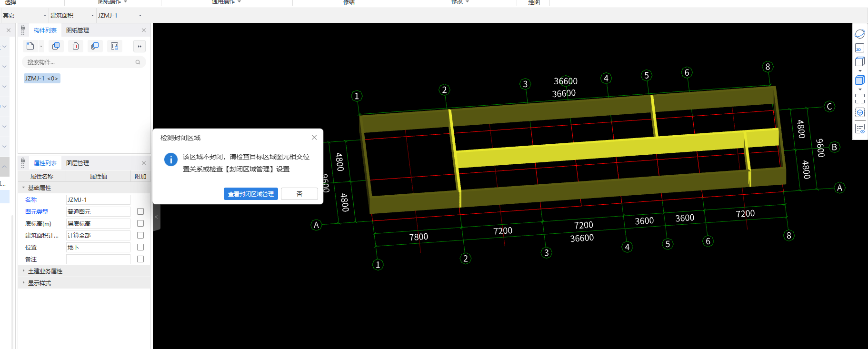
Task: Switch to 构件列表 tab
Action: pos(45,30)
